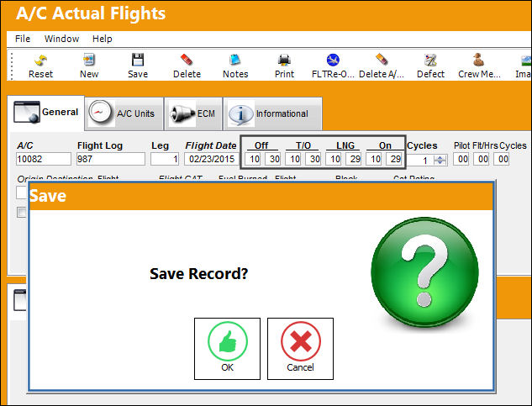Click the On minutes field
Screen dimensions: 532x406
coord(394,159)
